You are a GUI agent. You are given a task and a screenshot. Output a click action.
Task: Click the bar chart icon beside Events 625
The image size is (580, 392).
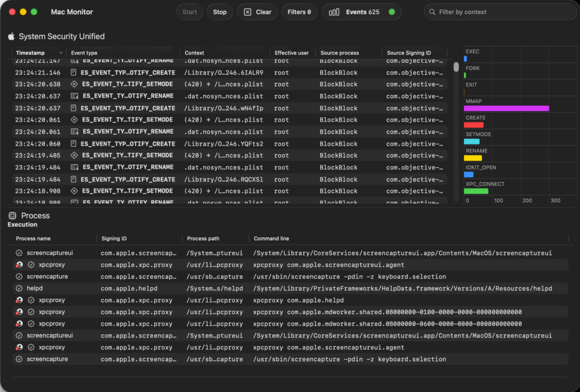(334, 12)
